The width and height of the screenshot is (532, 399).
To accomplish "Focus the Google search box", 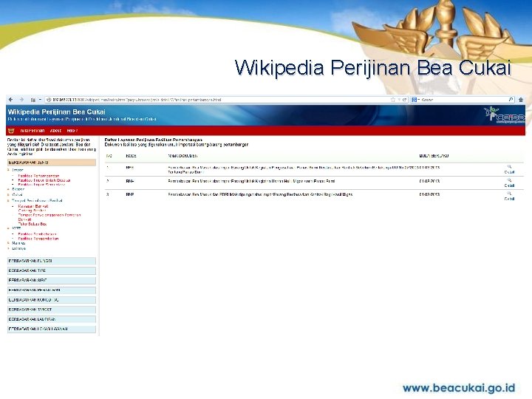I will (x=463, y=100).
